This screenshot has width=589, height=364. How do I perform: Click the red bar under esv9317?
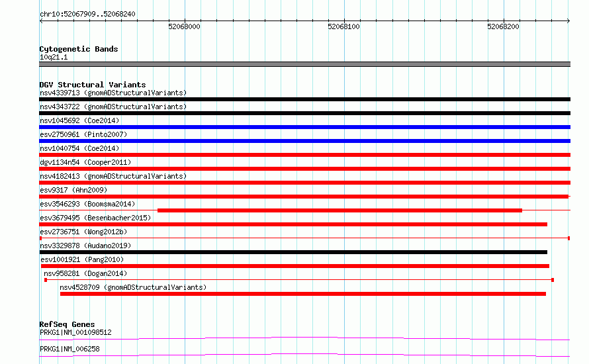pyautogui.click(x=304, y=197)
